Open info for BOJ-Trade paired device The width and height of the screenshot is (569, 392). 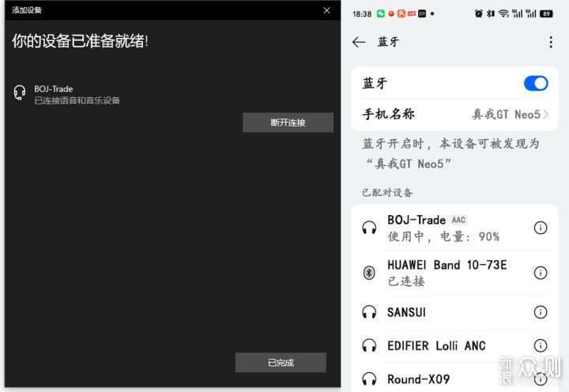(541, 228)
